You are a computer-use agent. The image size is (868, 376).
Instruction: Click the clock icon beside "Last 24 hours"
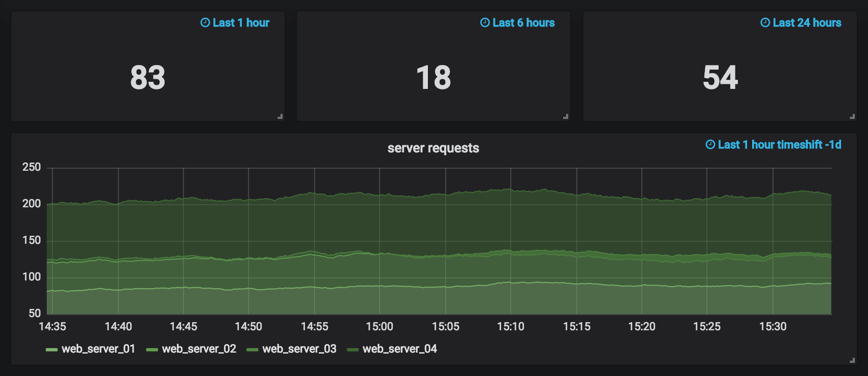tap(765, 23)
